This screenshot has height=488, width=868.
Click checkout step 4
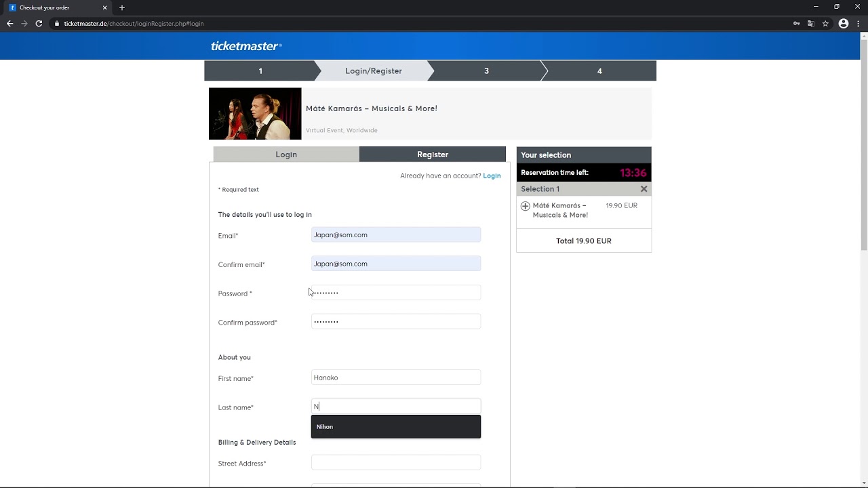(599, 70)
